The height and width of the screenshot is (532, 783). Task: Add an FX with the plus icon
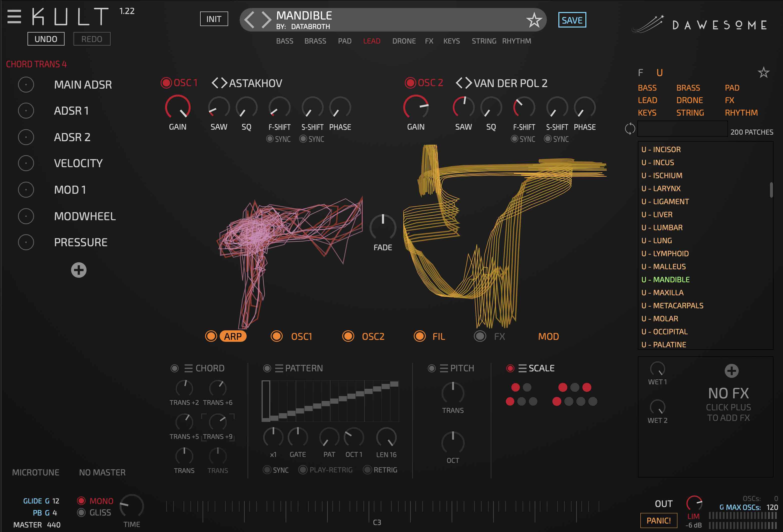(731, 371)
